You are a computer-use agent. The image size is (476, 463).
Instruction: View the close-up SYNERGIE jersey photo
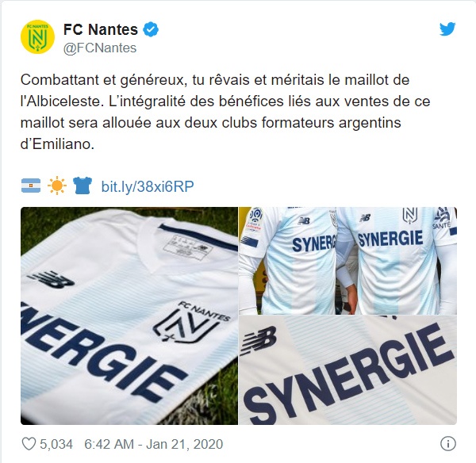[348, 370]
